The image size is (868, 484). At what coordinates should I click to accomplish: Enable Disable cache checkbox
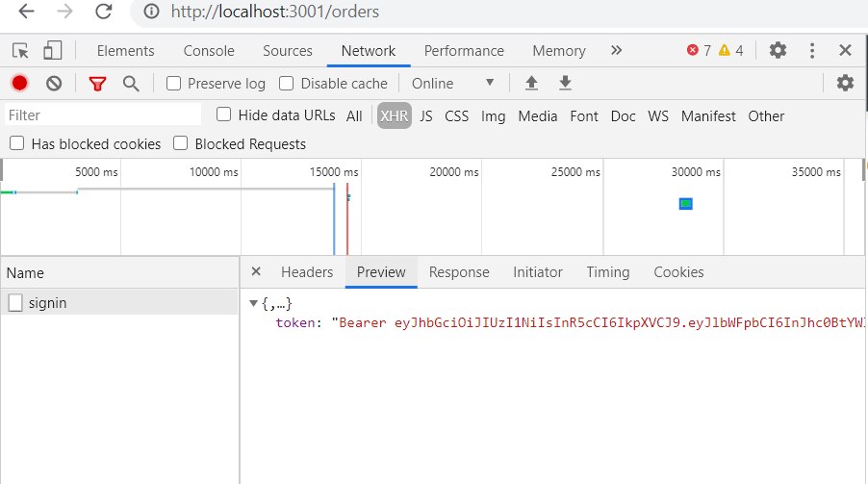(286, 83)
